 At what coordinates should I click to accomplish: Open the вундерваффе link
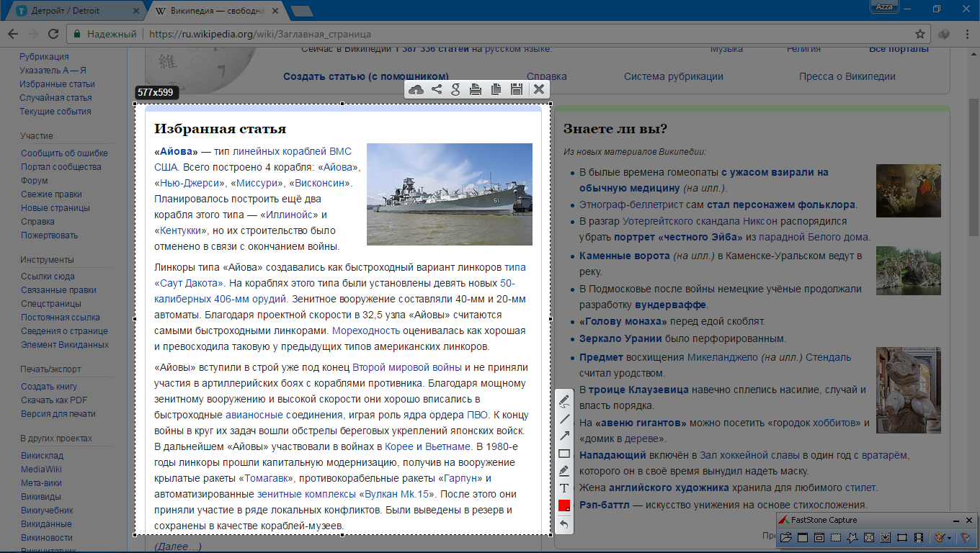point(671,305)
